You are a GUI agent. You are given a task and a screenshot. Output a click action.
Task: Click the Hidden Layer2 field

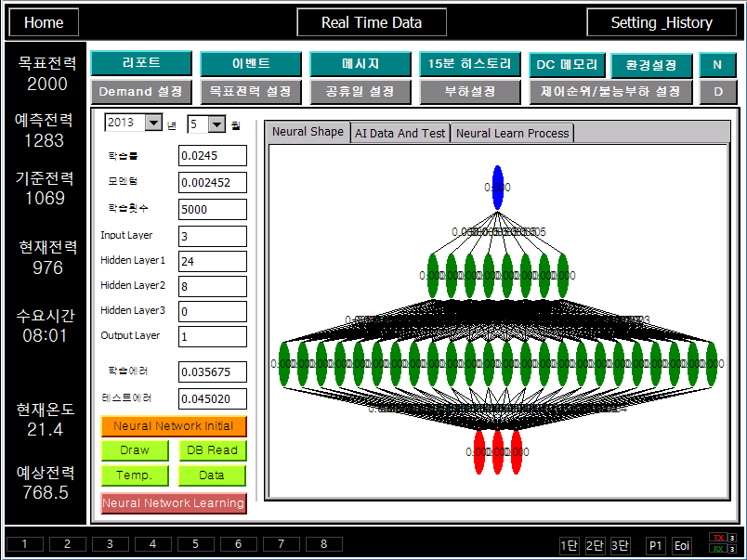point(213,287)
